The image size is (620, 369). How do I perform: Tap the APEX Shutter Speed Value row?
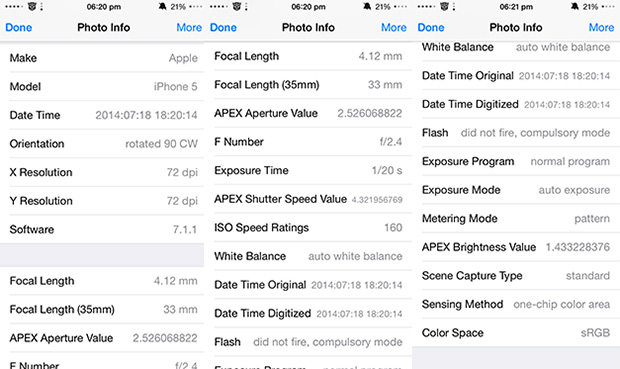pyautogui.click(x=308, y=199)
